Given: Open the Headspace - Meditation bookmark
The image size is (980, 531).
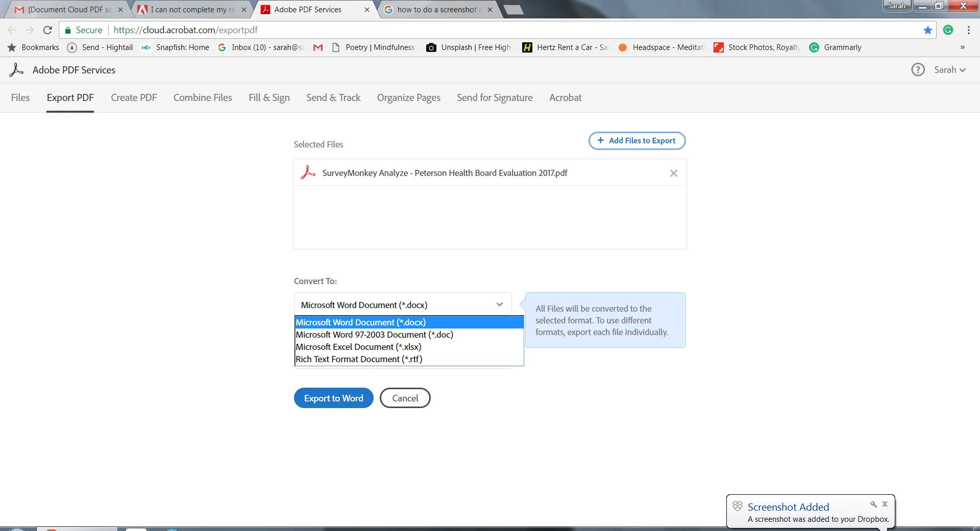Looking at the screenshot, I should pyautogui.click(x=661, y=47).
